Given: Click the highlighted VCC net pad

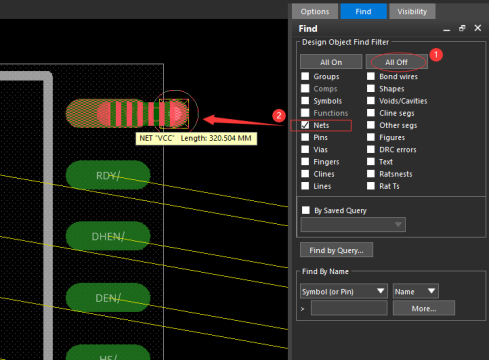Looking at the screenshot, I should pos(127,113).
